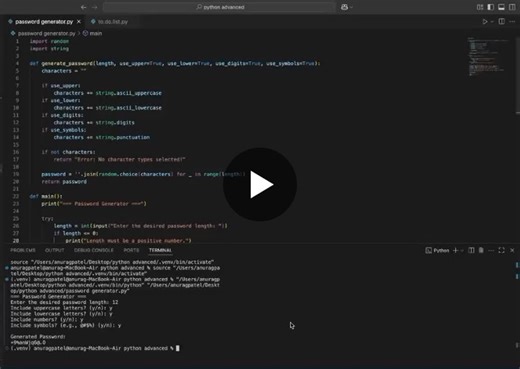The width and height of the screenshot is (520, 369).
Task: Click the 'Error: No character types selected!' string
Action: (130, 159)
